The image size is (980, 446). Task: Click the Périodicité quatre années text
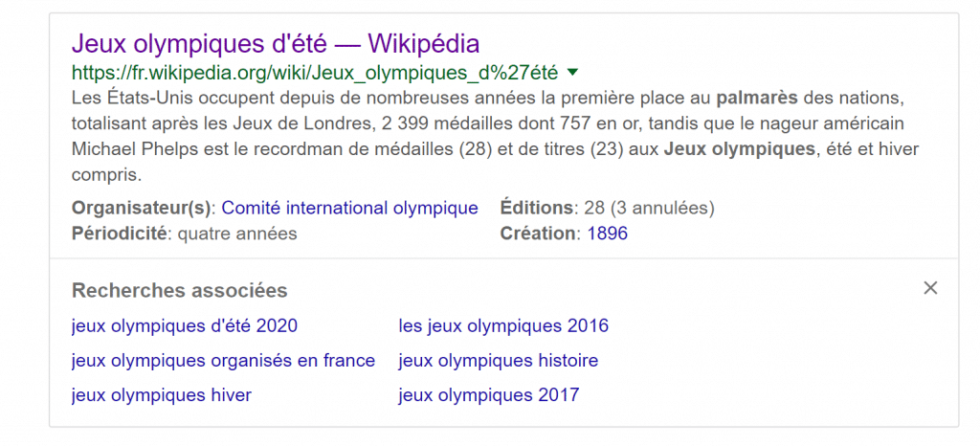185,234
